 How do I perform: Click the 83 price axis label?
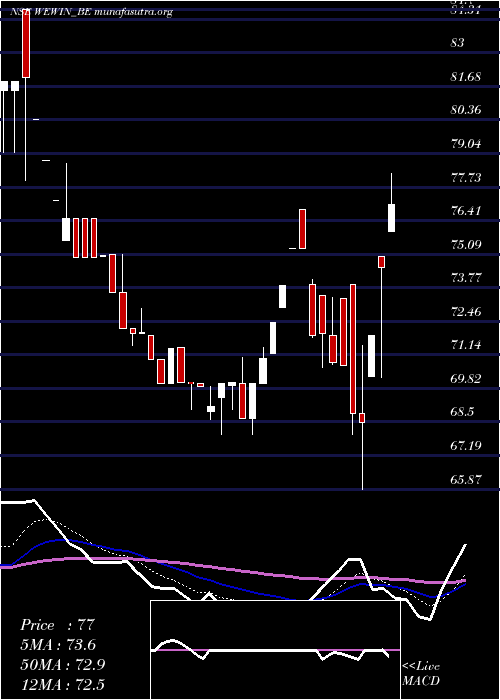[x=458, y=43]
